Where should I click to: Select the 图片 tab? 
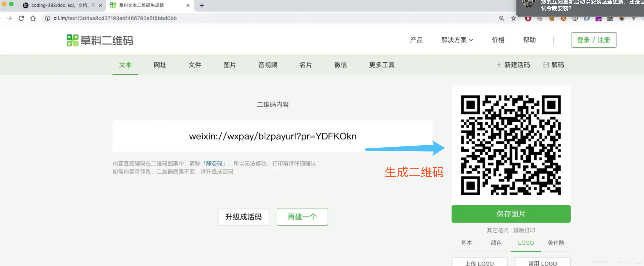click(x=230, y=65)
